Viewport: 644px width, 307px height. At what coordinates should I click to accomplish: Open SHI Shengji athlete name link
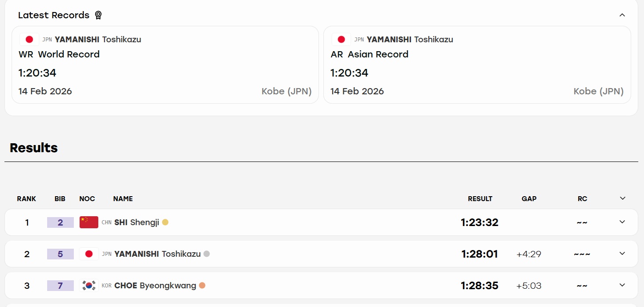137,222
